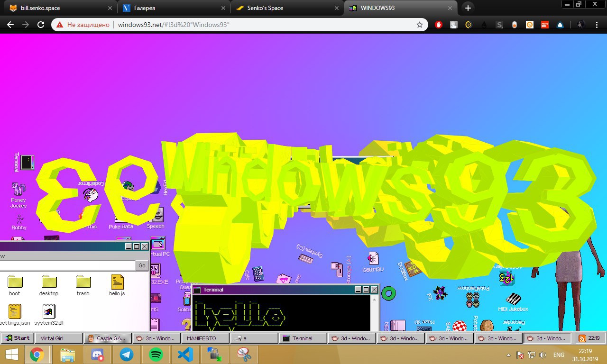Open Spotify from the Windows taskbar

tap(156, 355)
